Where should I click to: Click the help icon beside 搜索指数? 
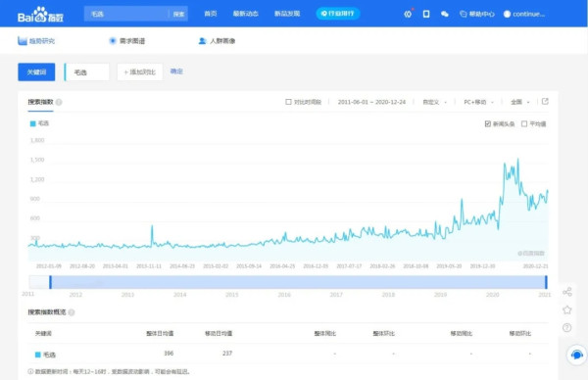click(59, 102)
